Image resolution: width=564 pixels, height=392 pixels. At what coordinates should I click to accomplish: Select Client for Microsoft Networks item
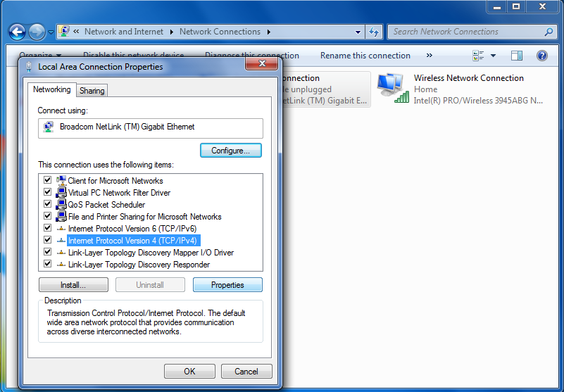coord(115,181)
